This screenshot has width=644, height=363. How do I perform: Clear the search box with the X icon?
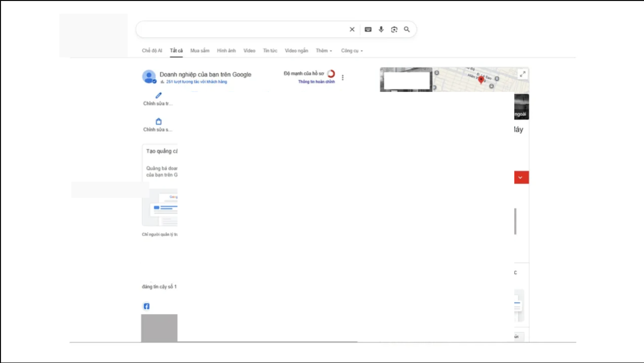(x=352, y=30)
